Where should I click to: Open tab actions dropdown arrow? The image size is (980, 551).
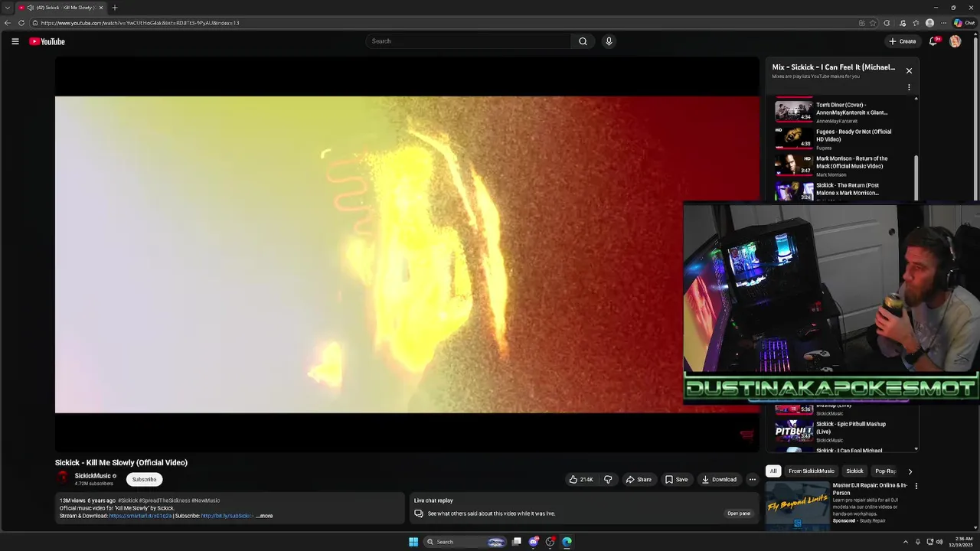(x=8, y=8)
